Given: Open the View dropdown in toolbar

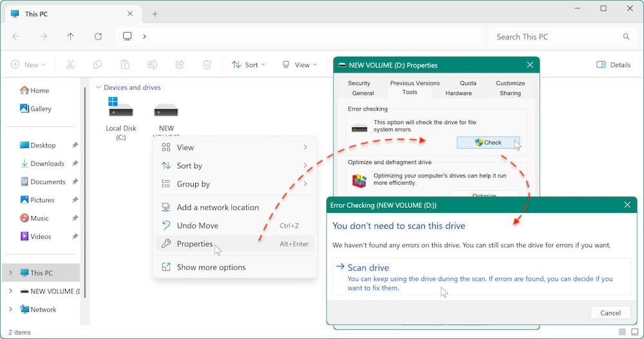Looking at the screenshot, I should (x=300, y=64).
